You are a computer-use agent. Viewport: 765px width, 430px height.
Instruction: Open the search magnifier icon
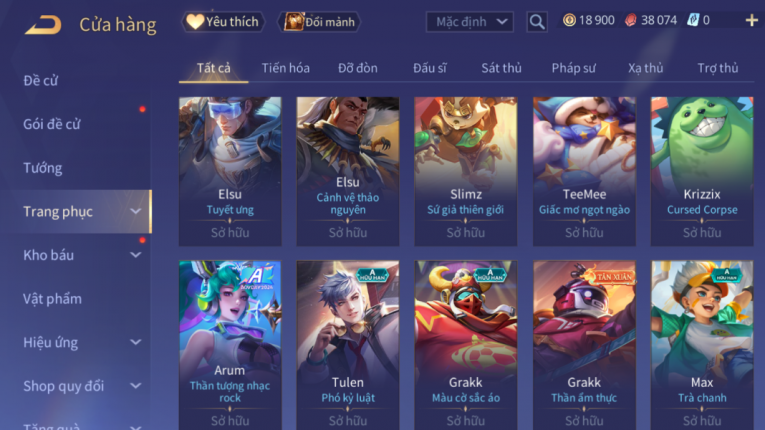point(537,22)
